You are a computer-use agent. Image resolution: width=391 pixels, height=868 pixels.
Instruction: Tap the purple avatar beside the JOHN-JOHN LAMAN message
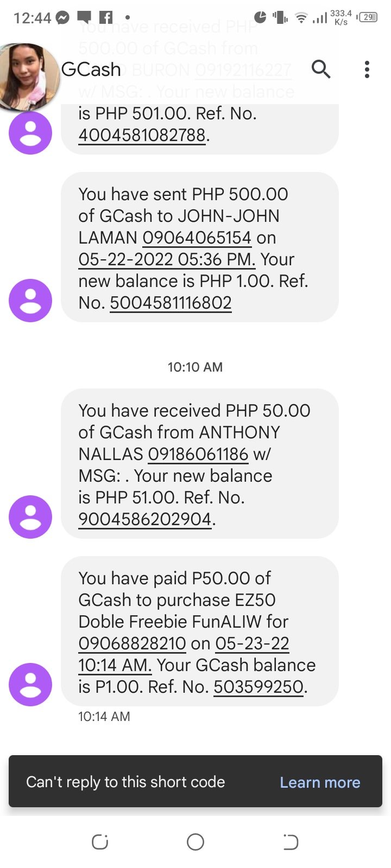30,301
